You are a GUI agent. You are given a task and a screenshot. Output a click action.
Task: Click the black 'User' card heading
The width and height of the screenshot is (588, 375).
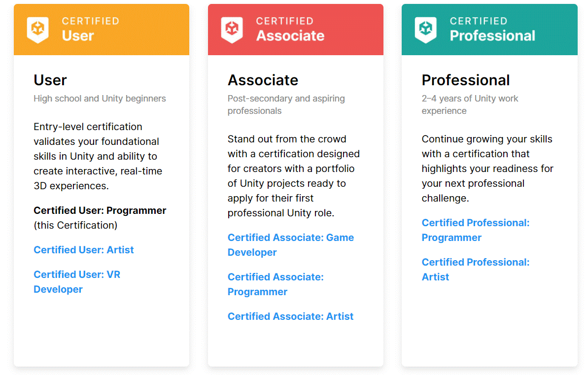50,80
